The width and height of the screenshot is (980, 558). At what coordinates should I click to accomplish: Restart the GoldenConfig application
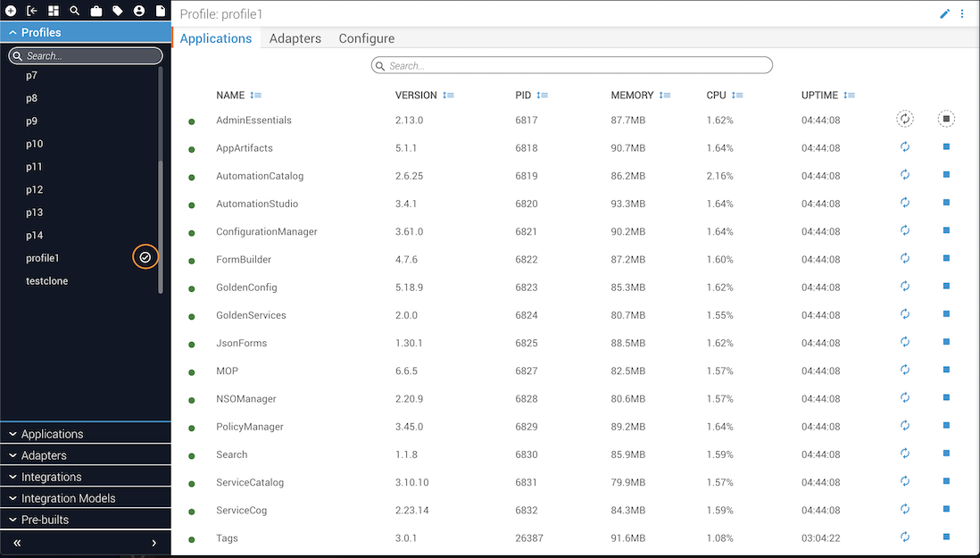pos(904,287)
